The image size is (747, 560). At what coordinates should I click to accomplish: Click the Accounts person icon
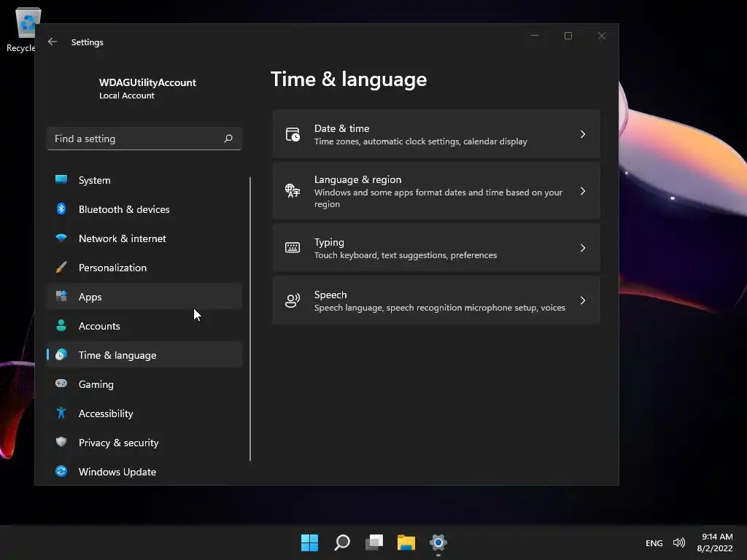[x=61, y=325]
